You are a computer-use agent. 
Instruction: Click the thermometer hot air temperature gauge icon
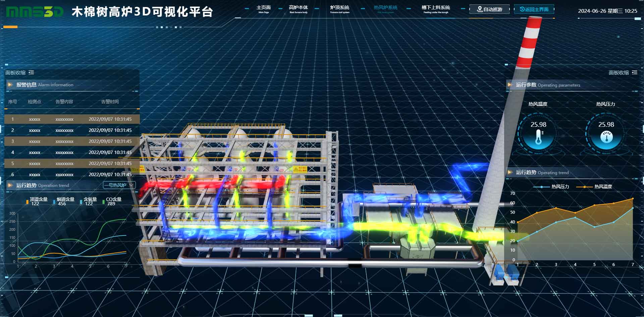point(538,138)
